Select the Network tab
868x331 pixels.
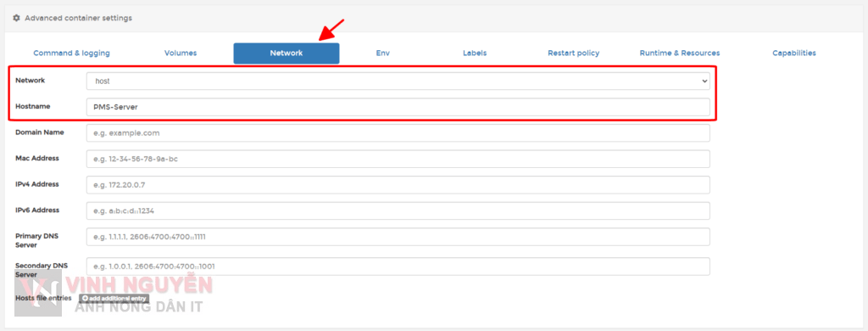tap(287, 53)
